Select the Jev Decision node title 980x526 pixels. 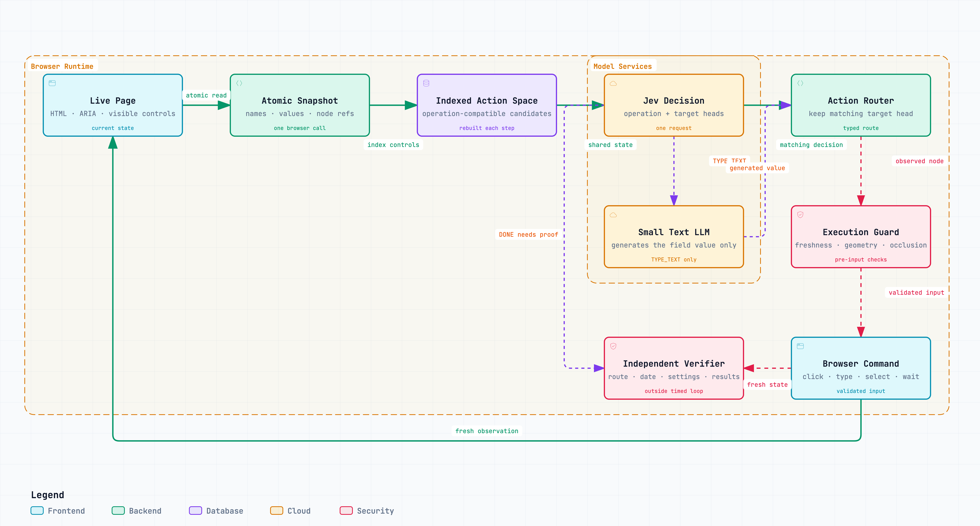(x=674, y=101)
